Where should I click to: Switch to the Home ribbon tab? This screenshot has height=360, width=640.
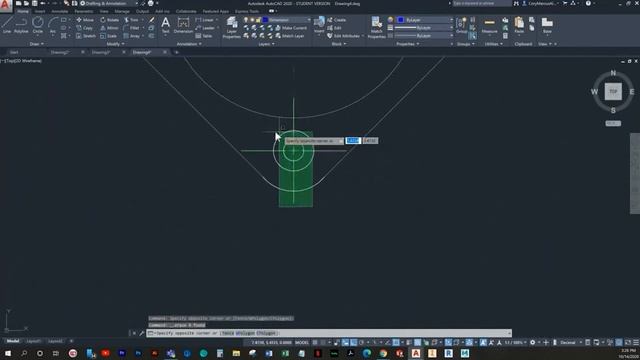coord(23,11)
